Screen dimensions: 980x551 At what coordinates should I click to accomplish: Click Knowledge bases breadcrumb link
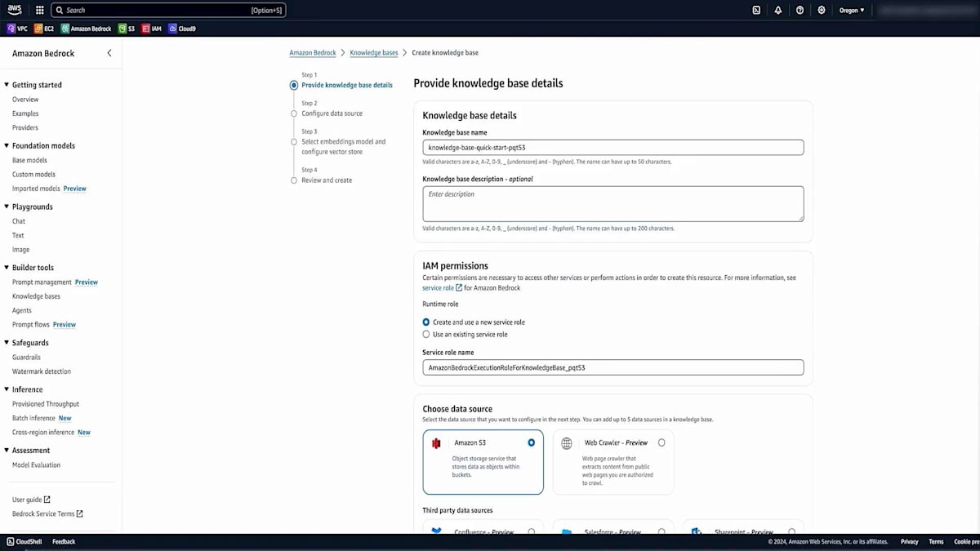pos(374,53)
